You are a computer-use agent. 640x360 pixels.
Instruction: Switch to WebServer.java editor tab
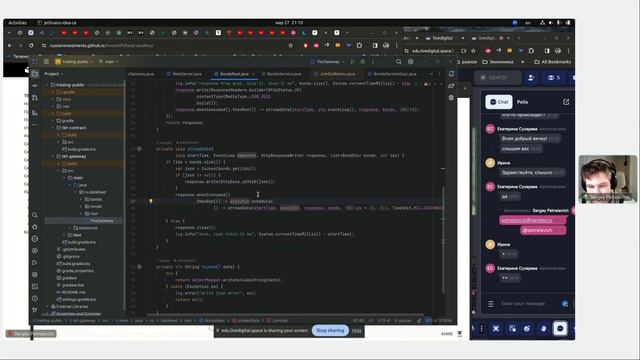coord(184,74)
